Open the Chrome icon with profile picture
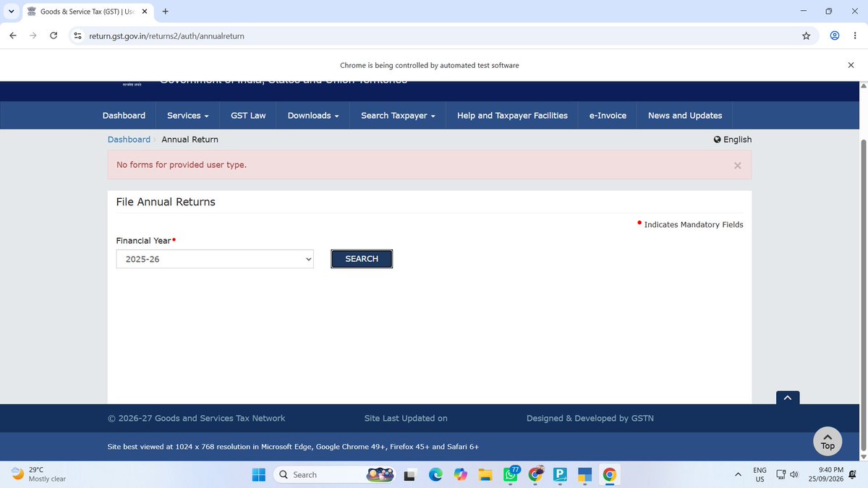Screen dimensions: 868x488 [536, 474]
